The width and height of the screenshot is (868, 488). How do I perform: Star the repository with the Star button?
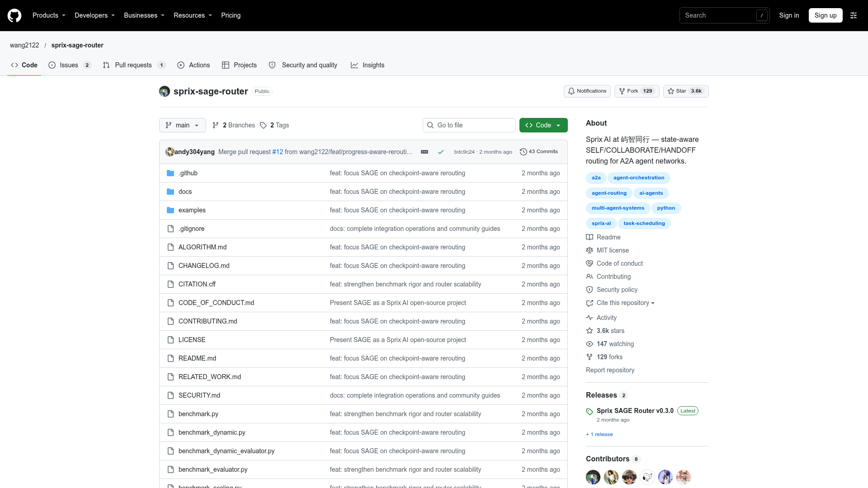tap(686, 91)
